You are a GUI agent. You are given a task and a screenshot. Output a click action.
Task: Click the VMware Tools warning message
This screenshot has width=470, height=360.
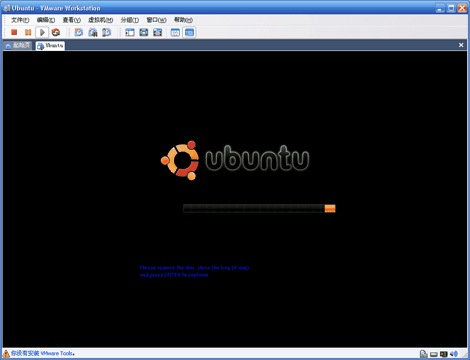click(43, 353)
